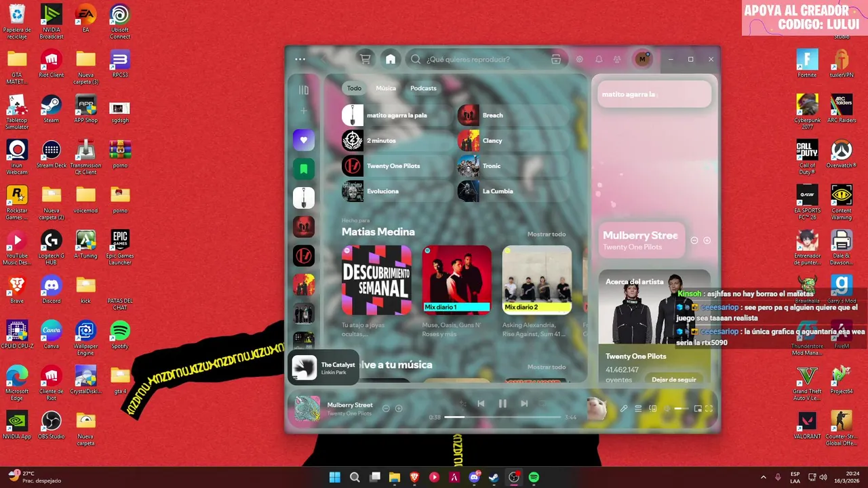Image resolution: width=868 pixels, height=488 pixels.
Task: Click the now-playing album cover in player bar
Action: point(307,408)
